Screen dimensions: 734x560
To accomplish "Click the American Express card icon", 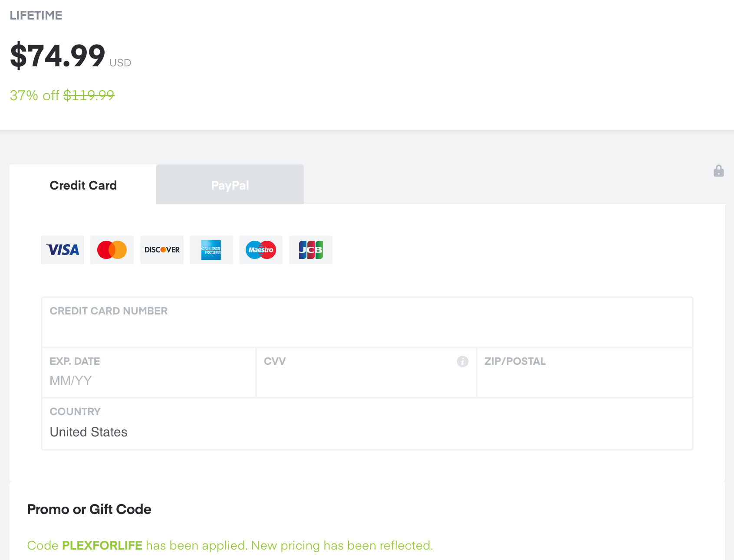I will coord(211,250).
